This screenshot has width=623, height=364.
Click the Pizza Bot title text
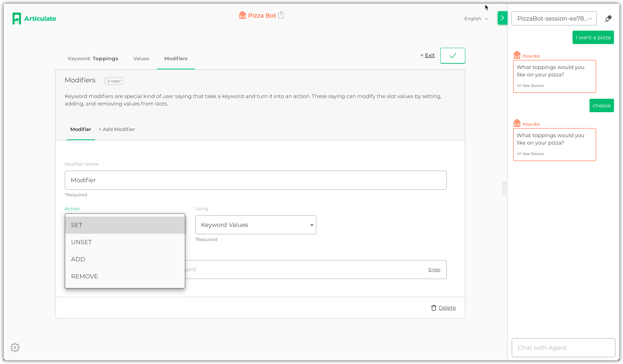click(262, 15)
